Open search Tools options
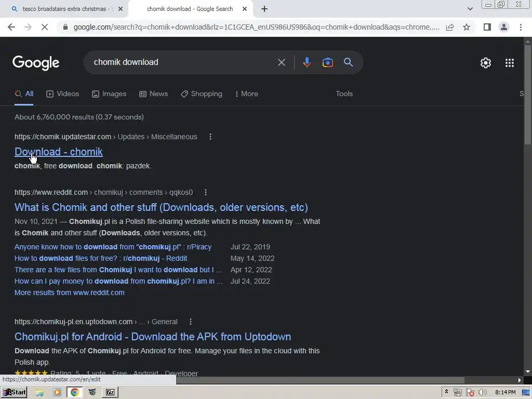Image resolution: width=532 pixels, height=399 pixels. point(344,94)
